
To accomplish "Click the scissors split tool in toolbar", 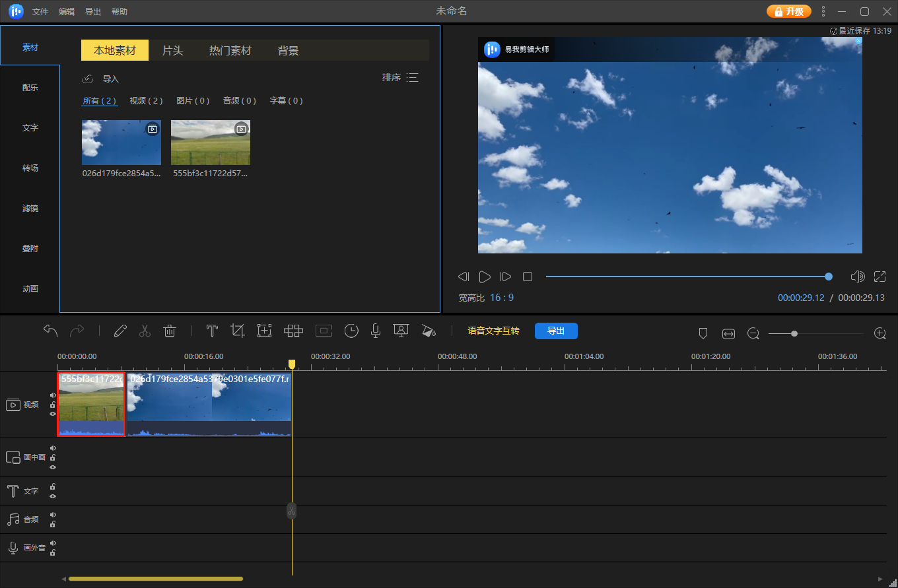I will point(145,331).
